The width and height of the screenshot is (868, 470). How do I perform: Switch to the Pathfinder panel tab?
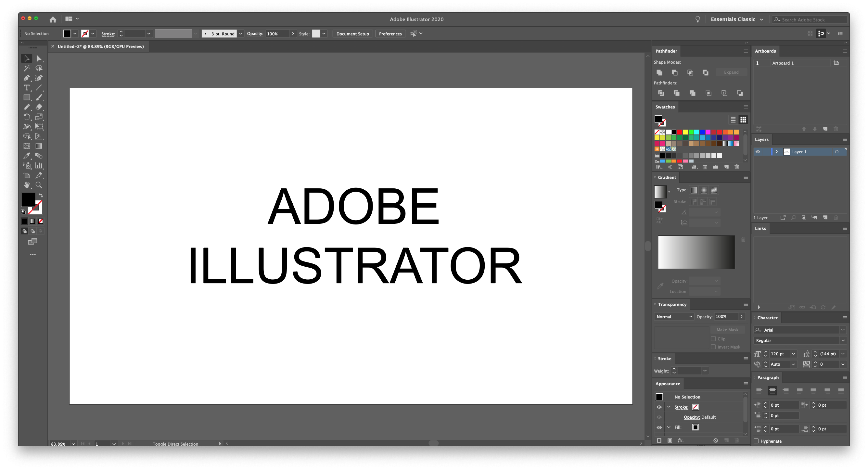coord(666,51)
